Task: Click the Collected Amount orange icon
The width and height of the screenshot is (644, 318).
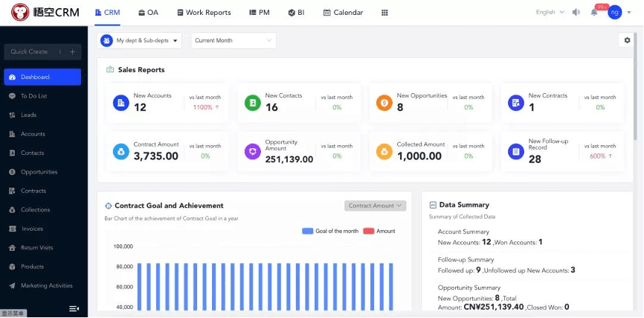Action: tap(384, 152)
